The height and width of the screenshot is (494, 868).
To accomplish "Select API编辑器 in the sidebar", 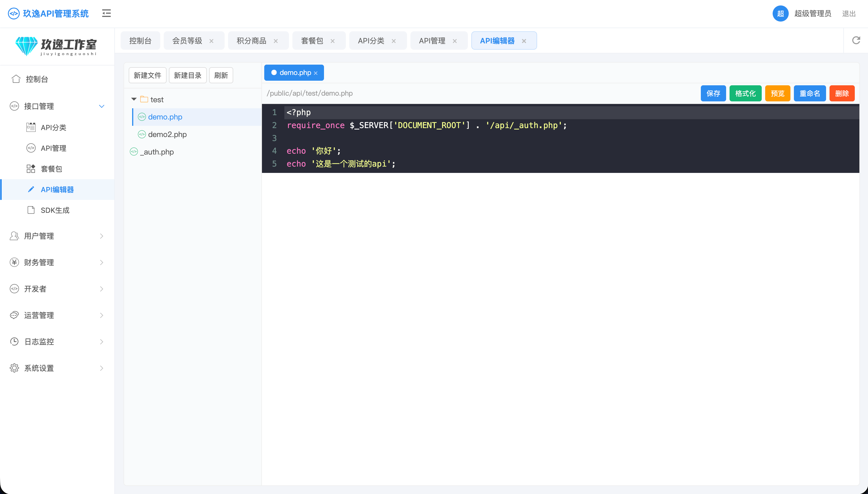I will click(57, 190).
